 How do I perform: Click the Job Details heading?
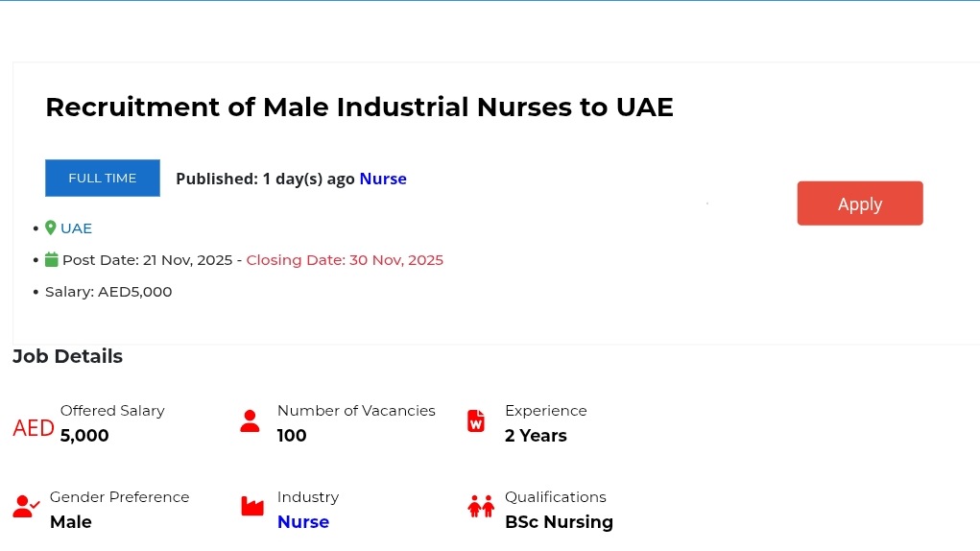(67, 356)
